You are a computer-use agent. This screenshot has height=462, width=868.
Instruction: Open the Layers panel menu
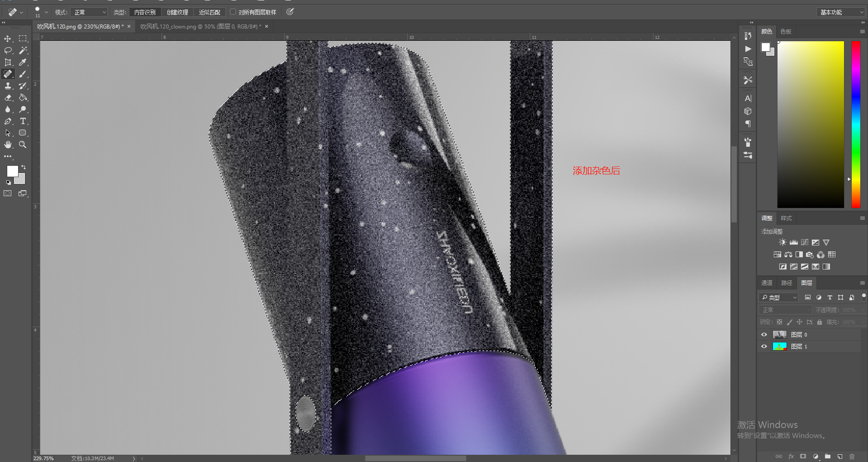click(862, 283)
